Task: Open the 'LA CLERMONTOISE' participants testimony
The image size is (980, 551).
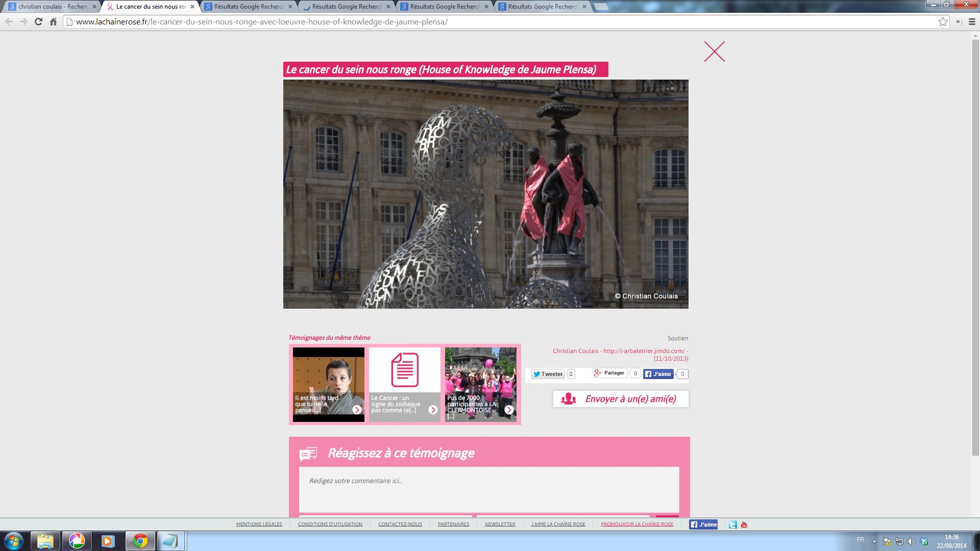Action: pyautogui.click(x=480, y=385)
